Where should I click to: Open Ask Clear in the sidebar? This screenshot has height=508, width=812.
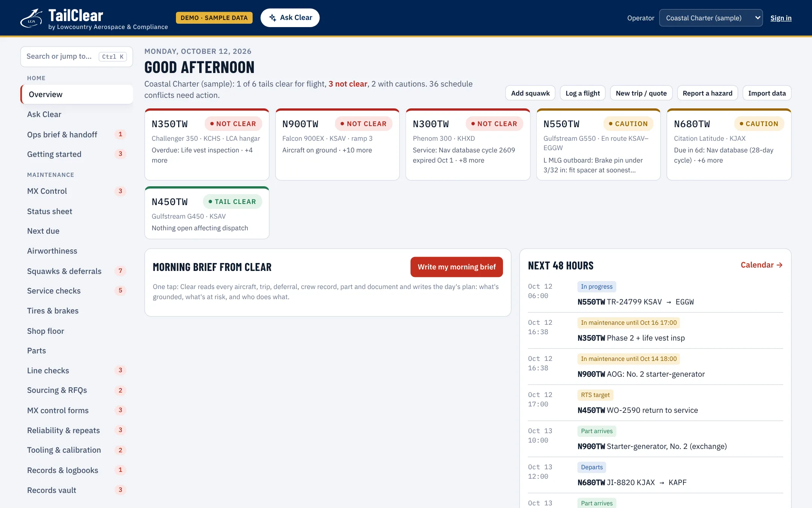click(77, 114)
